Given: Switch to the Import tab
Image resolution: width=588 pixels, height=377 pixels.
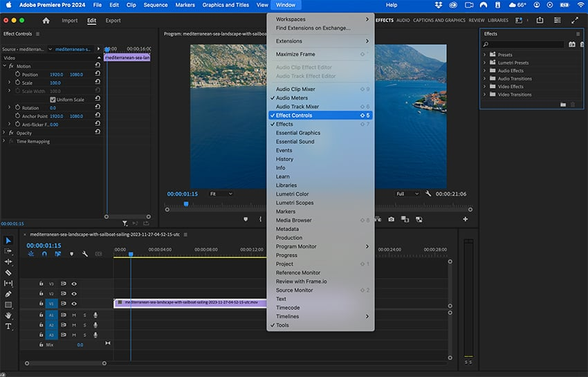Looking at the screenshot, I should coord(70,20).
